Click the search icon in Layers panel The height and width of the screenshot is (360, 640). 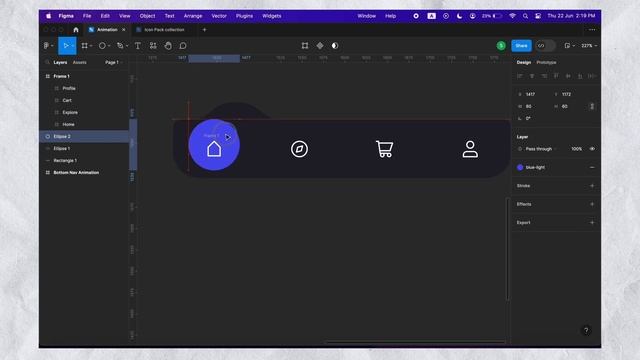(x=47, y=62)
